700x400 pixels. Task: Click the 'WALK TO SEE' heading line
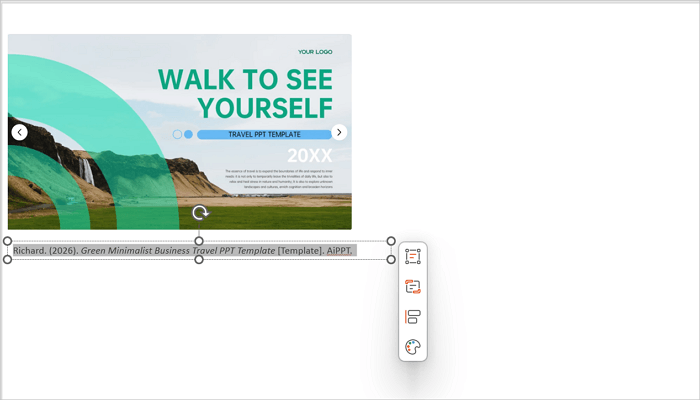click(x=245, y=79)
